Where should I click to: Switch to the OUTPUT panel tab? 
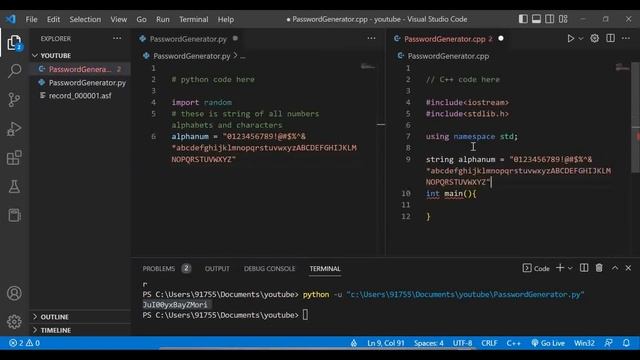tap(217, 269)
